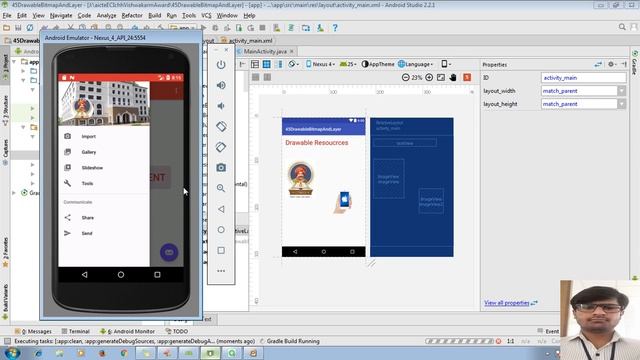The image size is (640, 360).
Task: Open the API 25 version dropdown
Action: [x=348, y=64]
